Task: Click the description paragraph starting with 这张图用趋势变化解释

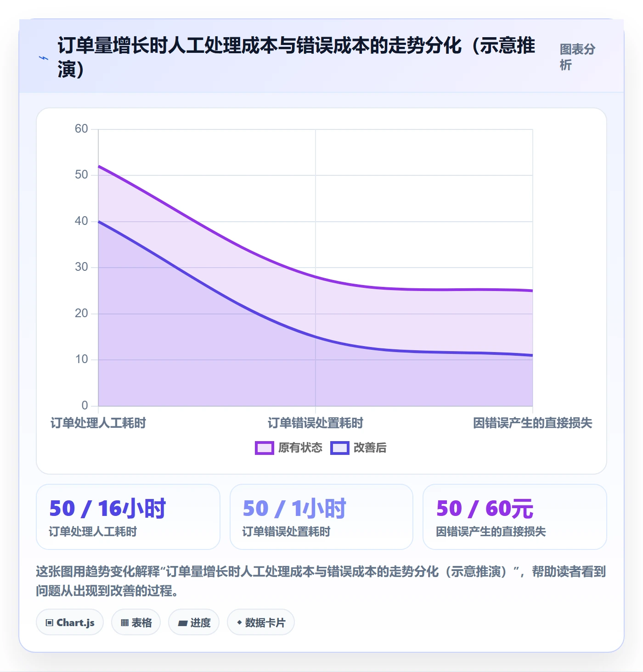Action: pos(321,581)
